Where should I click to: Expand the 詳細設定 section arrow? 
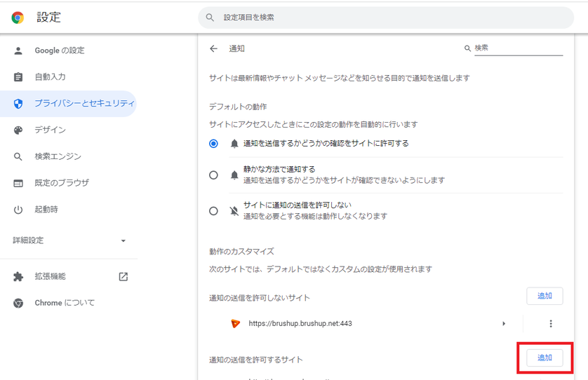123,240
